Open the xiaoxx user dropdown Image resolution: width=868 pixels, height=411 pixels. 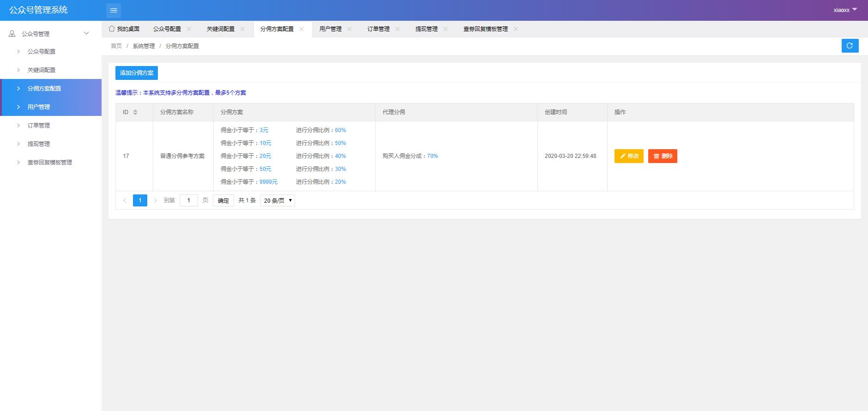845,10
